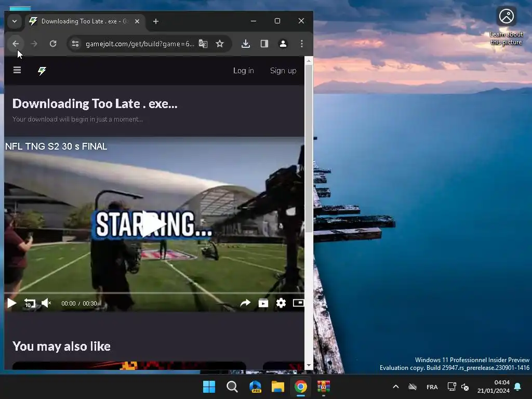Image resolution: width=532 pixels, height=399 pixels.
Task: Click the Sign up link
Action: pos(283,71)
